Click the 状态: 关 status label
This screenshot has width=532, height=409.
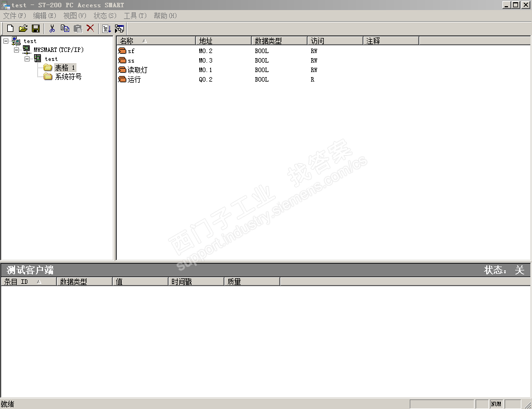[505, 270]
